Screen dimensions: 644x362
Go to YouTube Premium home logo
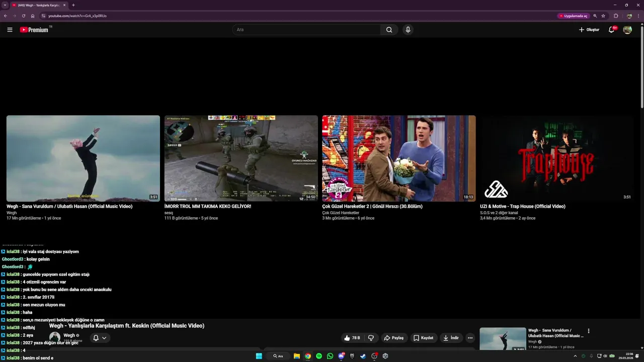point(34,30)
